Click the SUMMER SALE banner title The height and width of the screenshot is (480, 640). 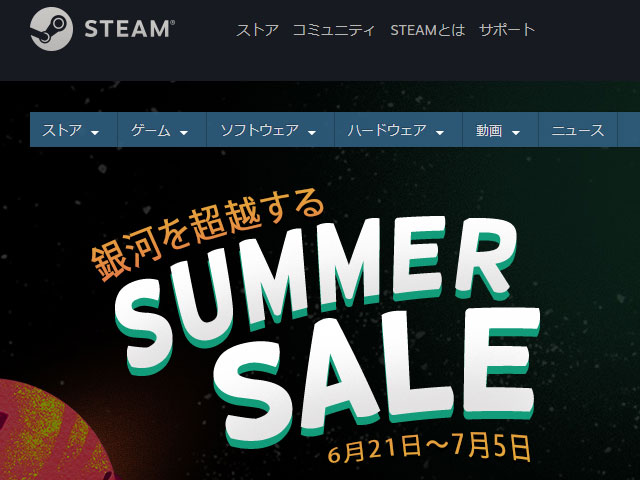click(x=327, y=327)
